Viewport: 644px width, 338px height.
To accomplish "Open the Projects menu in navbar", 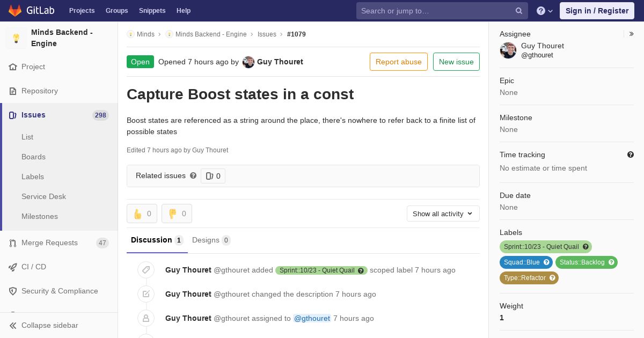I will (x=82, y=11).
